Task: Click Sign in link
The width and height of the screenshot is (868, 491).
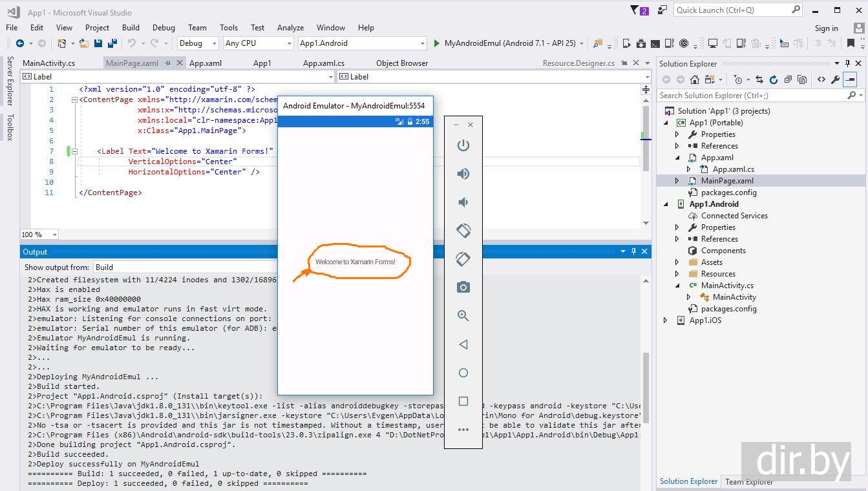Action: tap(826, 28)
